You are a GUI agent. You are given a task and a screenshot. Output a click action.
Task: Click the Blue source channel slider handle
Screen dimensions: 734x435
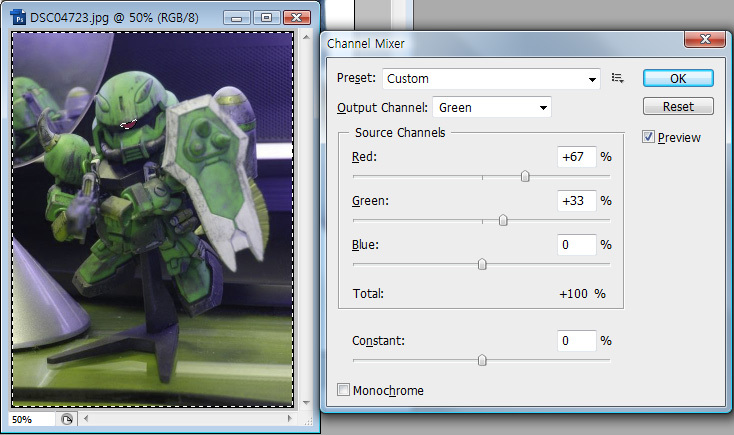click(x=482, y=264)
